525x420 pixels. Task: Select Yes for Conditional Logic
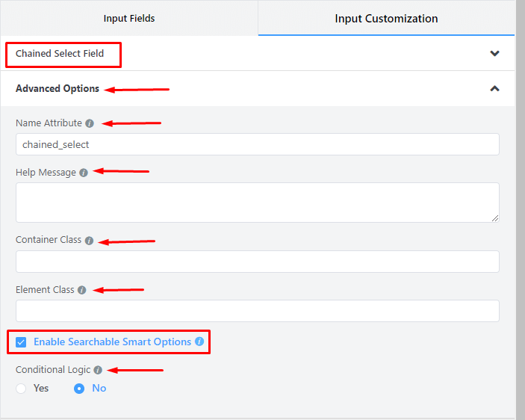tap(21, 389)
